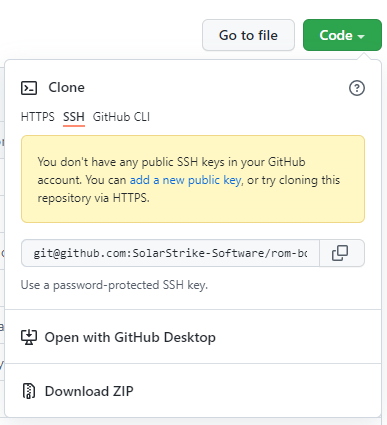Click the GitHub Desktop download-to-monitor icon
Image resolution: width=387 pixels, height=425 pixels.
[29, 337]
